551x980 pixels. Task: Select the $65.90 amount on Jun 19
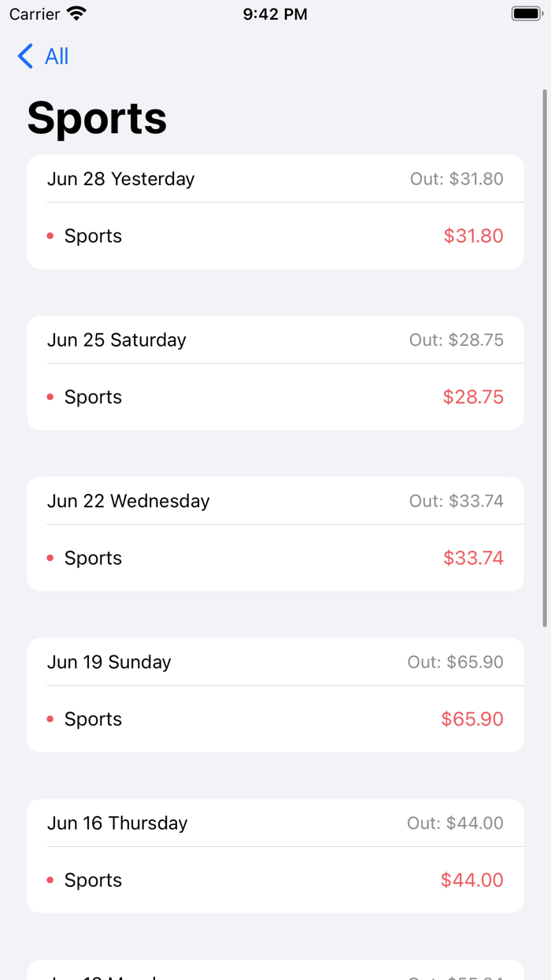(471, 718)
